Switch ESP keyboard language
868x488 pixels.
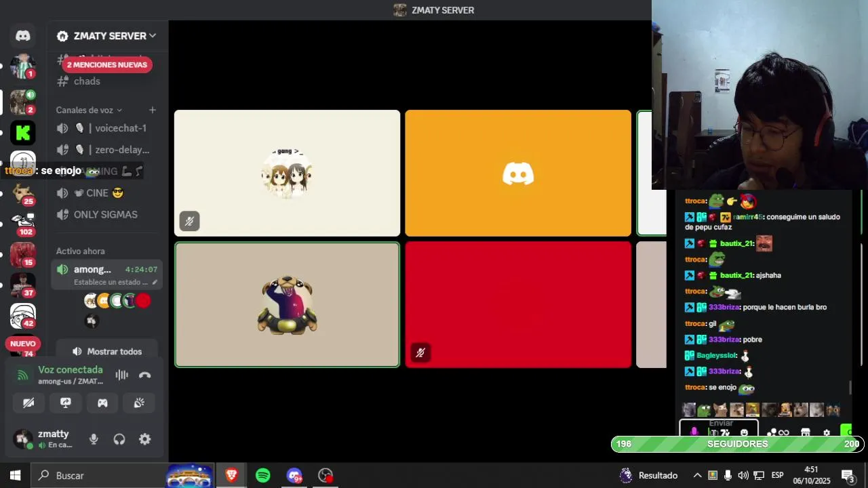tap(778, 475)
